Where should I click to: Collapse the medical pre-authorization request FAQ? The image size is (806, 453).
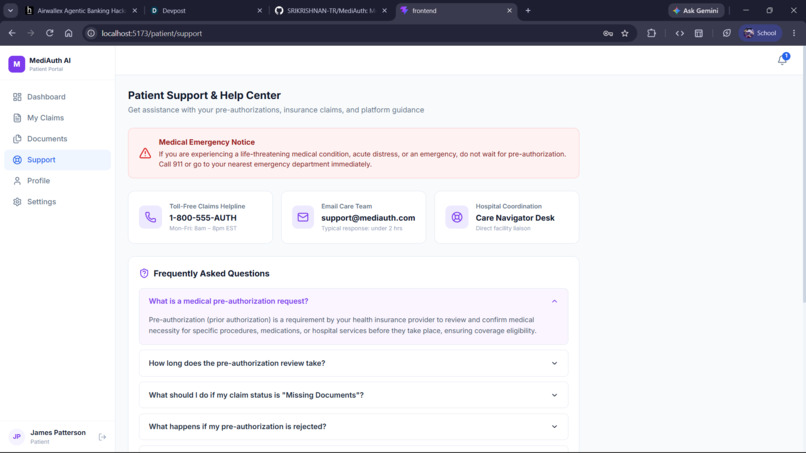[x=354, y=301]
